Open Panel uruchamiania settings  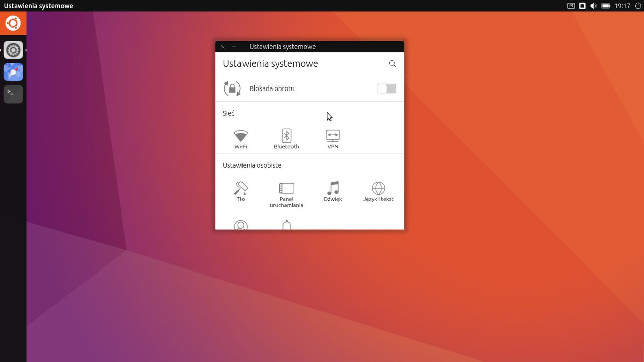point(286,195)
